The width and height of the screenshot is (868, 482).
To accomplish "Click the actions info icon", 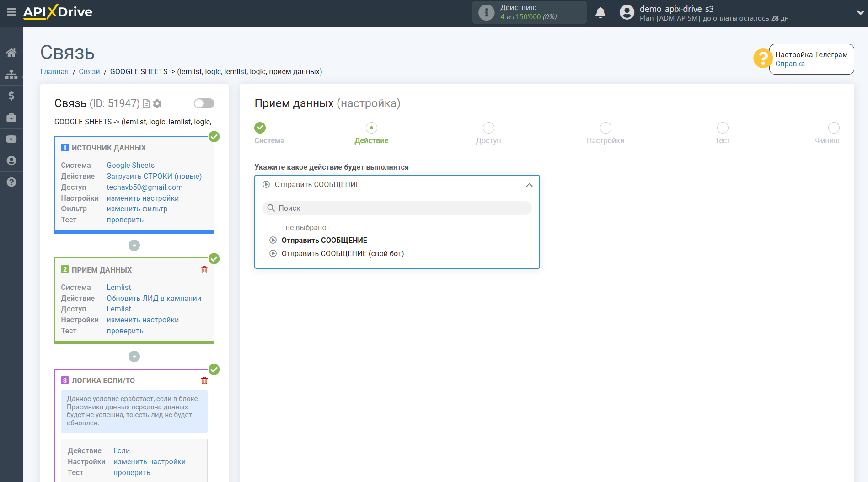I will click(x=486, y=12).
